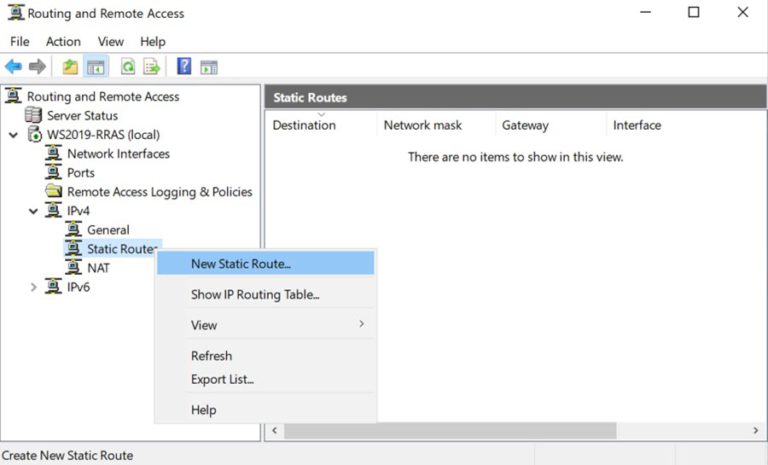The height and width of the screenshot is (465, 768).
Task: Click the NAT node icon
Action: [73, 268]
